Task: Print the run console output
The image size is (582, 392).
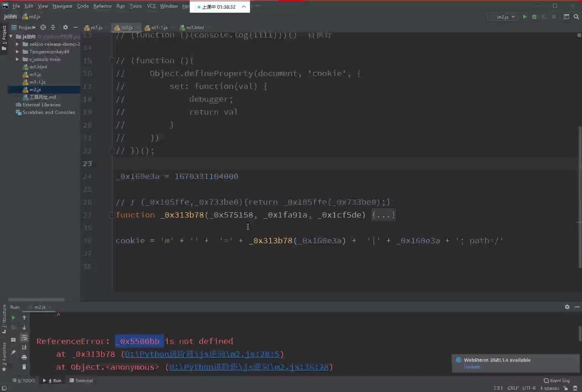Action: 24,357
